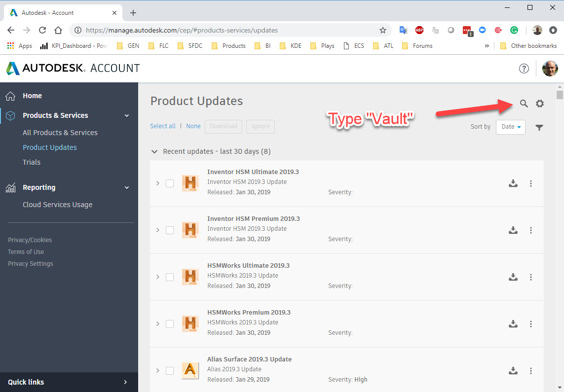Download the HSMWorks Premium 2019.3 update
The width and height of the screenshot is (564, 392).
[x=513, y=323]
